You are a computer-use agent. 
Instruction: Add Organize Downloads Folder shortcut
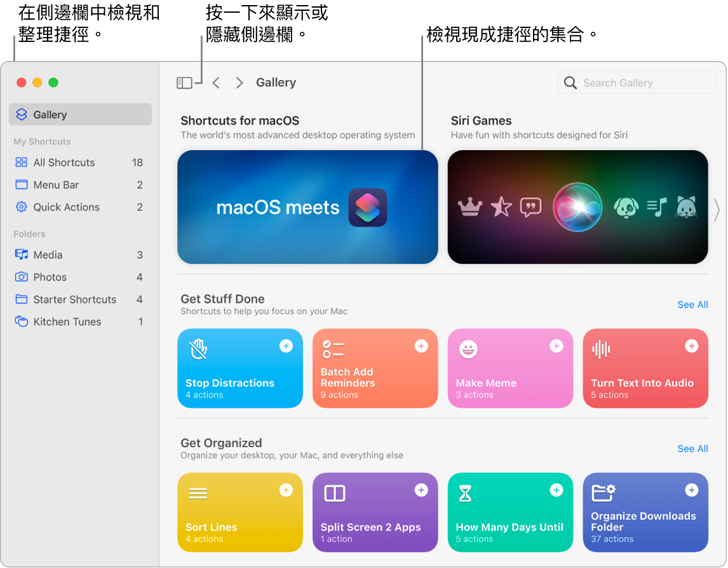691,490
